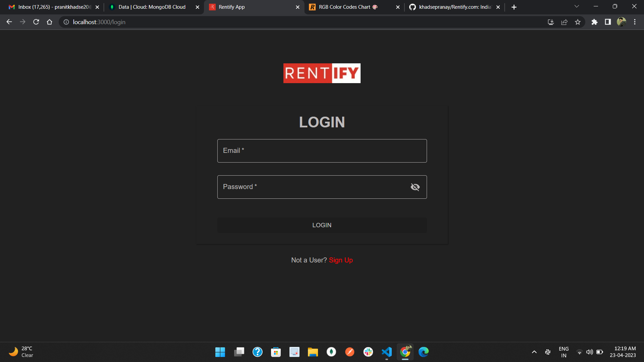The width and height of the screenshot is (644, 362).
Task: Open the Extensions puzzle icon
Action: [x=594, y=22]
